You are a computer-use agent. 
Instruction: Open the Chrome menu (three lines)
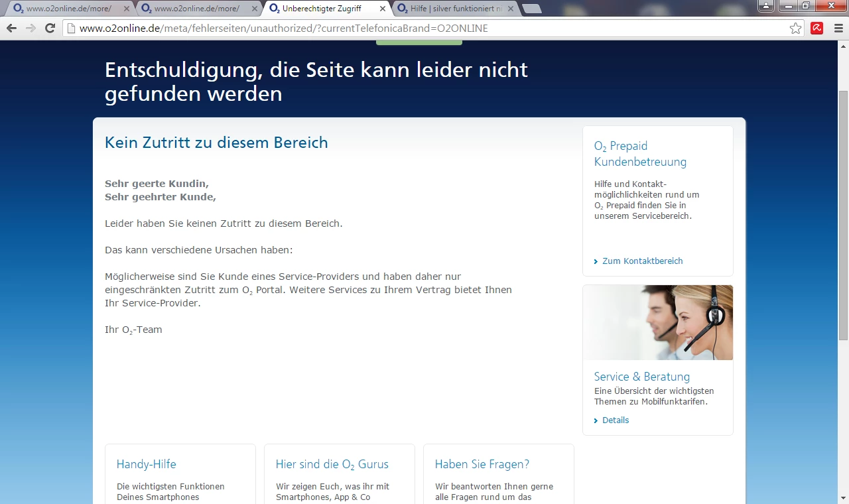point(838,29)
